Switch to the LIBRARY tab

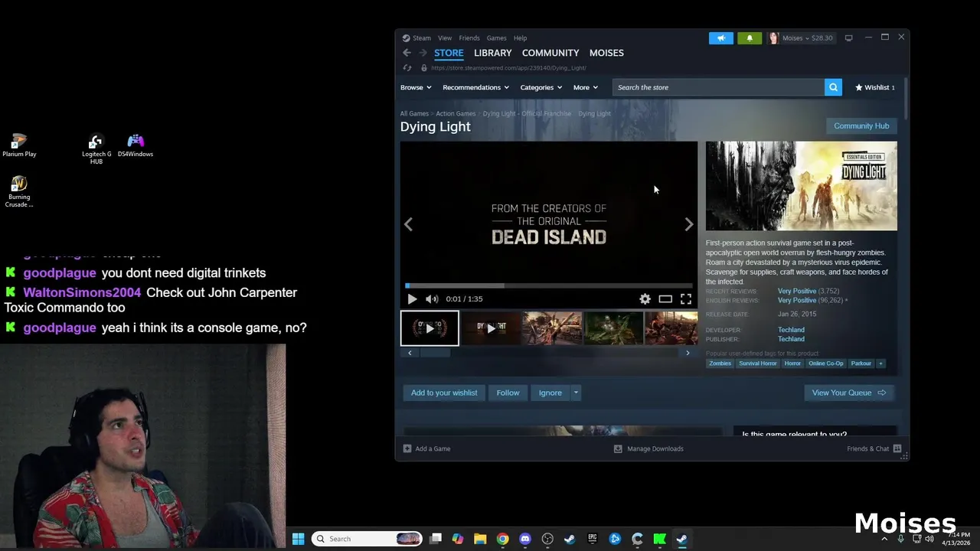492,53
